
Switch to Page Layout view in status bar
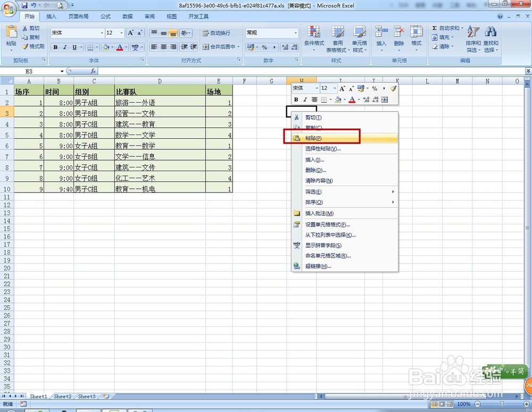(442, 404)
